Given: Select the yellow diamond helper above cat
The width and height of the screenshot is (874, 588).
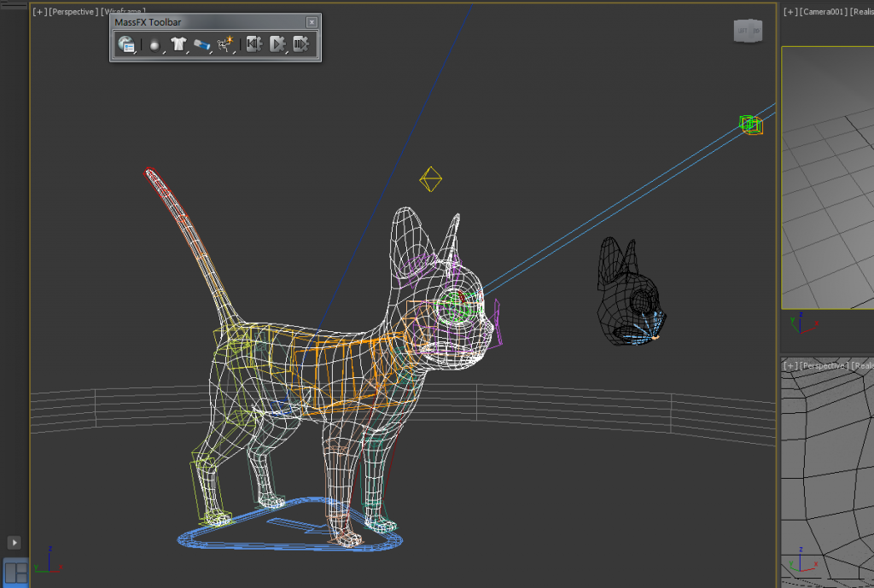Looking at the screenshot, I should click(431, 179).
